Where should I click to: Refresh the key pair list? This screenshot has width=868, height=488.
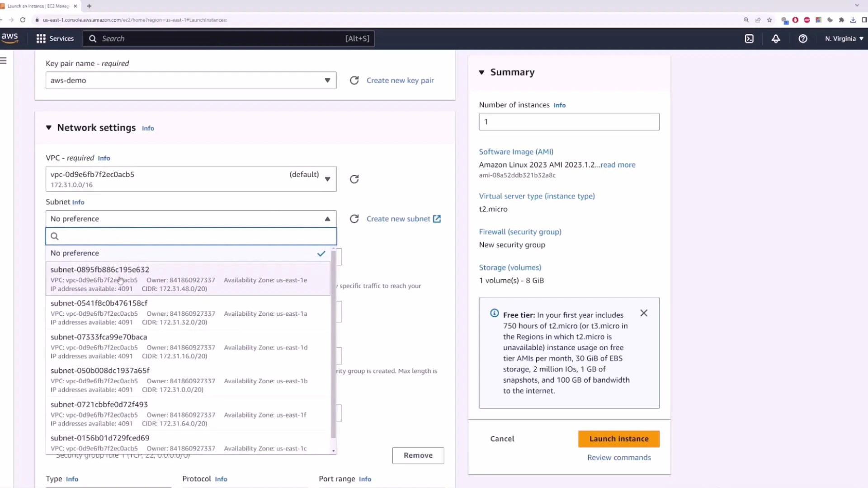pos(354,80)
